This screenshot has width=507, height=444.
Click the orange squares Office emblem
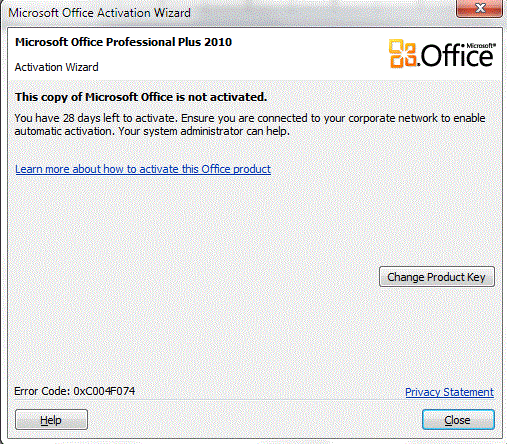[403, 53]
